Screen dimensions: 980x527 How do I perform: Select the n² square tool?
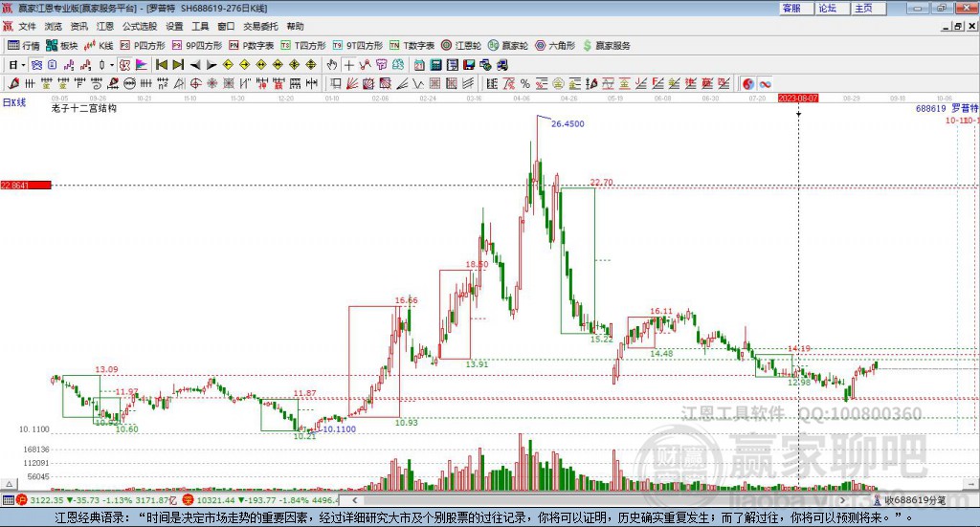coord(163,83)
